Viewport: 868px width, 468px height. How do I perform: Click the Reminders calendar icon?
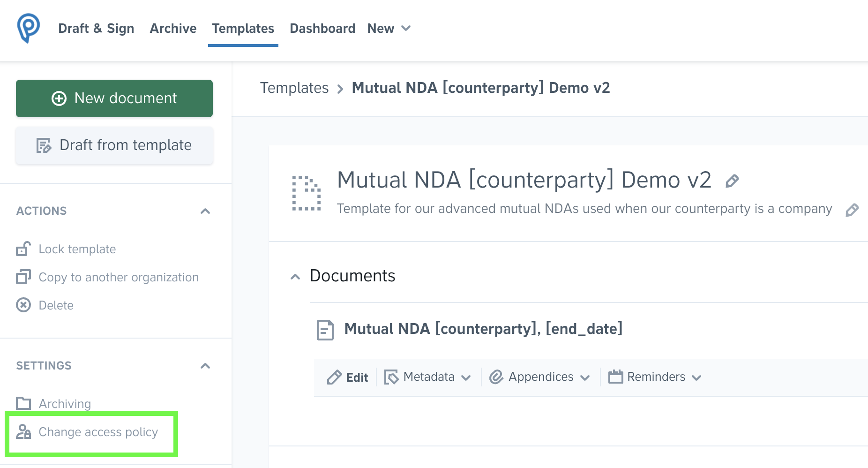(x=616, y=377)
